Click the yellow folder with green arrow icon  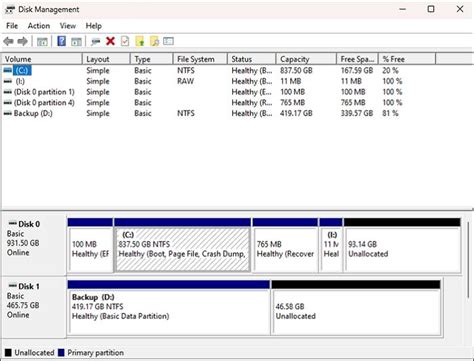pos(140,41)
